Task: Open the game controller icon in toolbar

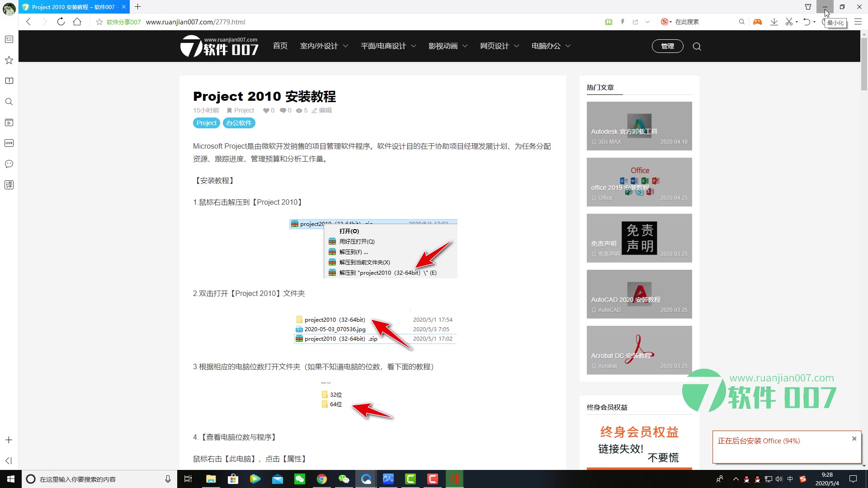Action: pos(757,22)
